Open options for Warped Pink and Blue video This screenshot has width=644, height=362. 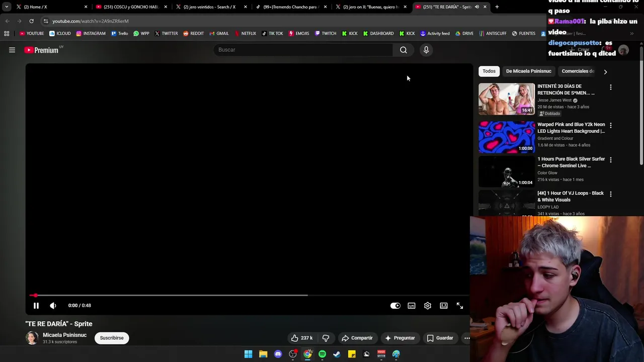coord(611,126)
